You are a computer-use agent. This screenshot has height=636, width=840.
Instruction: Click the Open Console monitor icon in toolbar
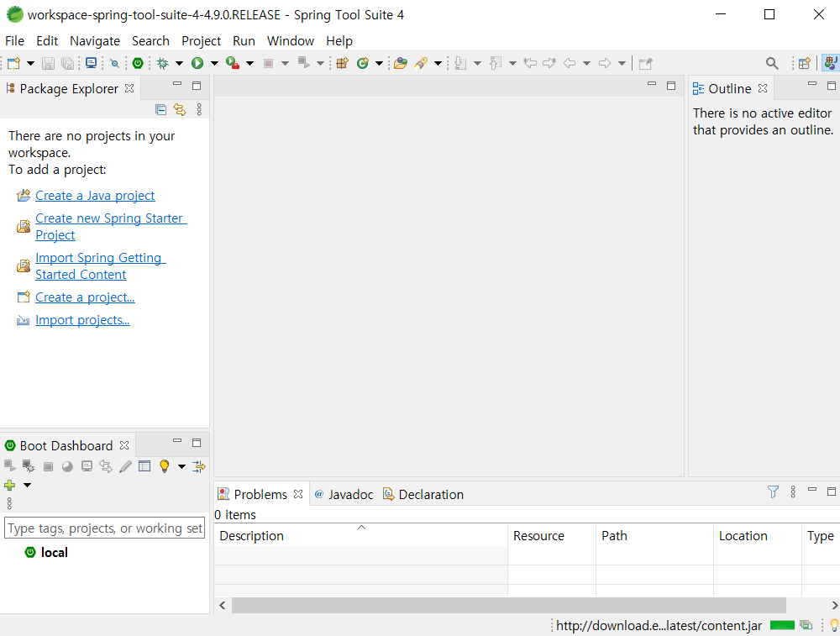click(x=91, y=63)
